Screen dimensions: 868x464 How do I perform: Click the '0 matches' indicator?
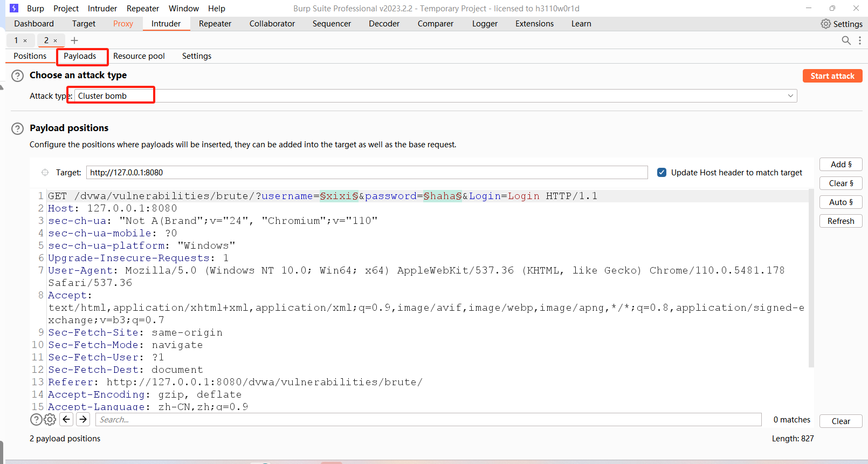pos(792,420)
